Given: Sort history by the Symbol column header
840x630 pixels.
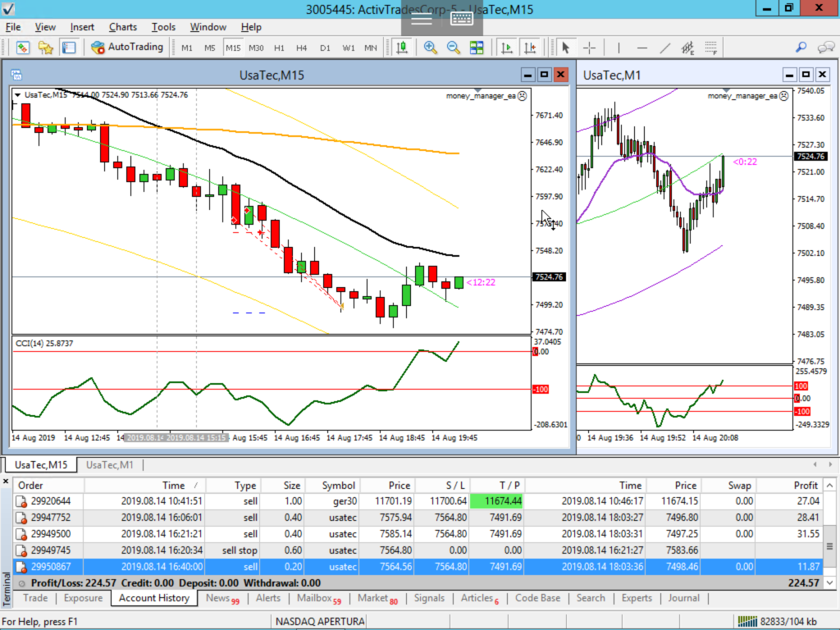Looking at the screenshot, I should (x=333, y=486).
